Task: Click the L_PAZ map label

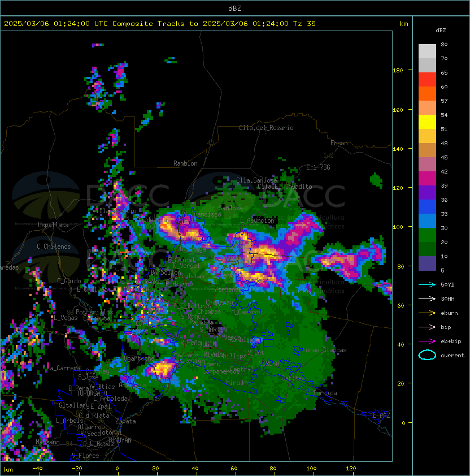Action: click(381, 416)
